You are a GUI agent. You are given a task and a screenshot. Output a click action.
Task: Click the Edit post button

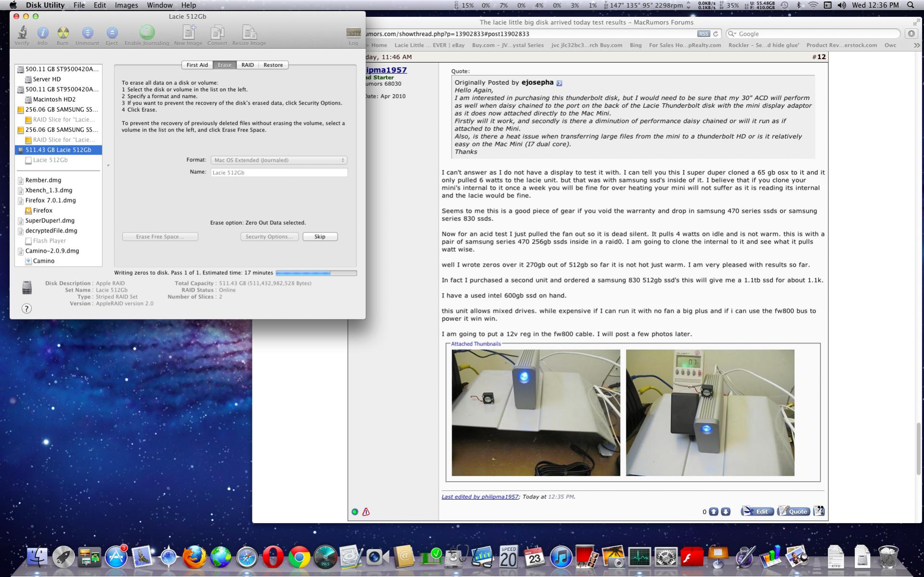coord(757,511)
